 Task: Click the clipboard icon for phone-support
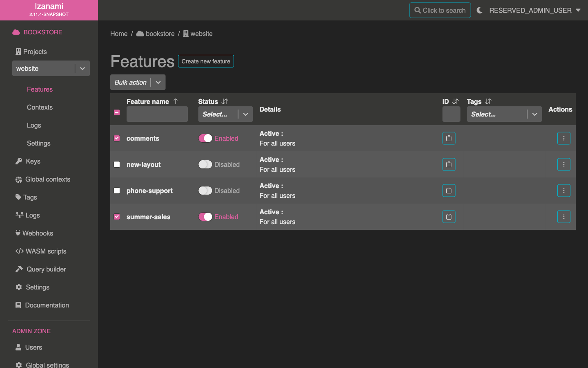[449, 191]
